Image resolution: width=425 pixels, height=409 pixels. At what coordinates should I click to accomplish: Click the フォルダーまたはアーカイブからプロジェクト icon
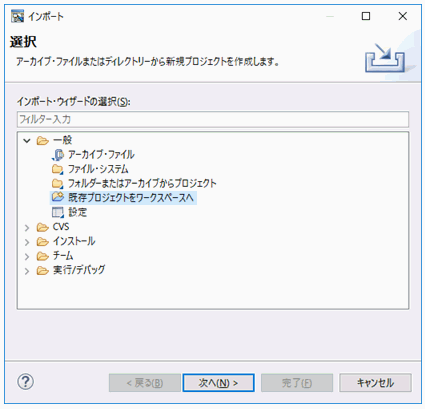57,183
